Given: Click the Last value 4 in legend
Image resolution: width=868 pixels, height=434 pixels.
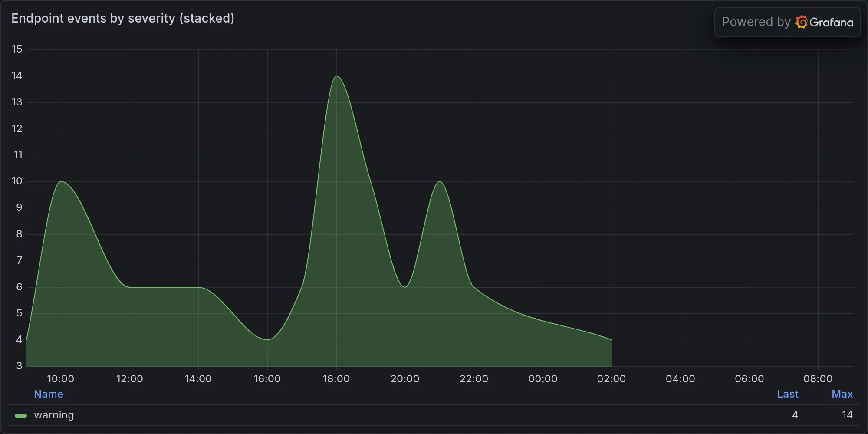Looking at the screenshot, I should pos(795,415).
